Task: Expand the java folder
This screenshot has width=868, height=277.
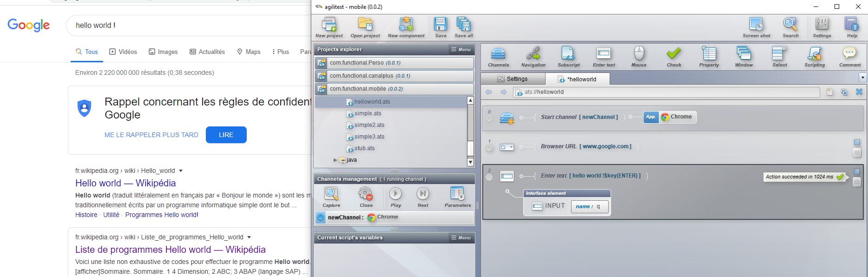Action: (335, 160)
